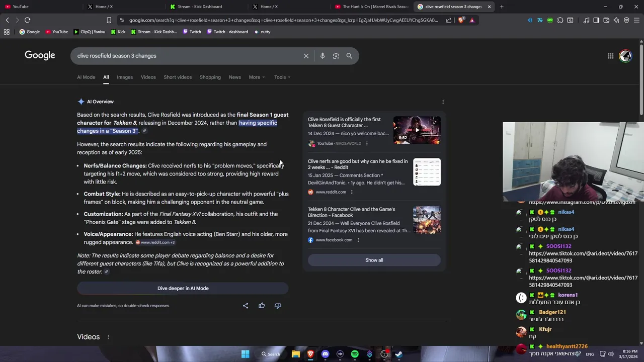Submit search with the magnifier icon
Screen dimensions: 644x362
[349, 56]
